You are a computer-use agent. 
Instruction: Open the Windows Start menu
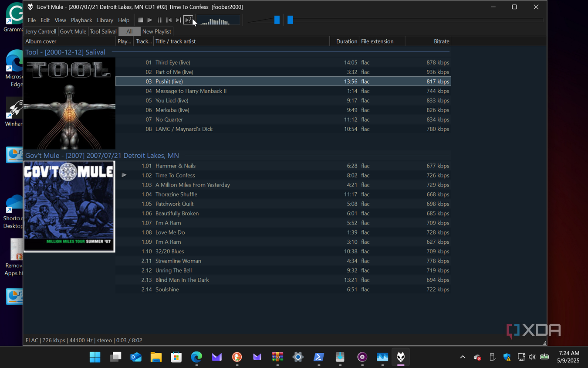pyautogui.click(x=95, y=357)
